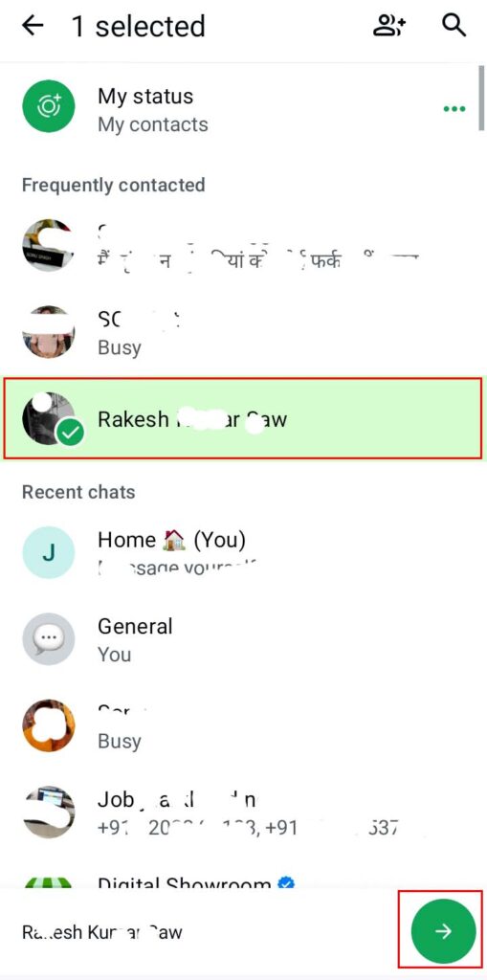Select the Home (You) chat
Screen dimensions: 487x980
coord(243,552)
